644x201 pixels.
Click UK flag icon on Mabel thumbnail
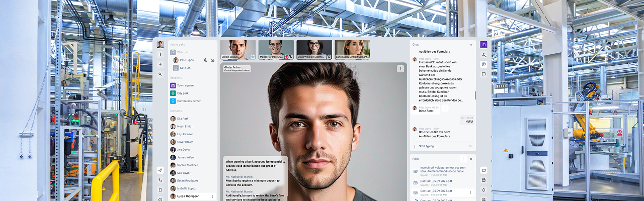tap(286, 57)
